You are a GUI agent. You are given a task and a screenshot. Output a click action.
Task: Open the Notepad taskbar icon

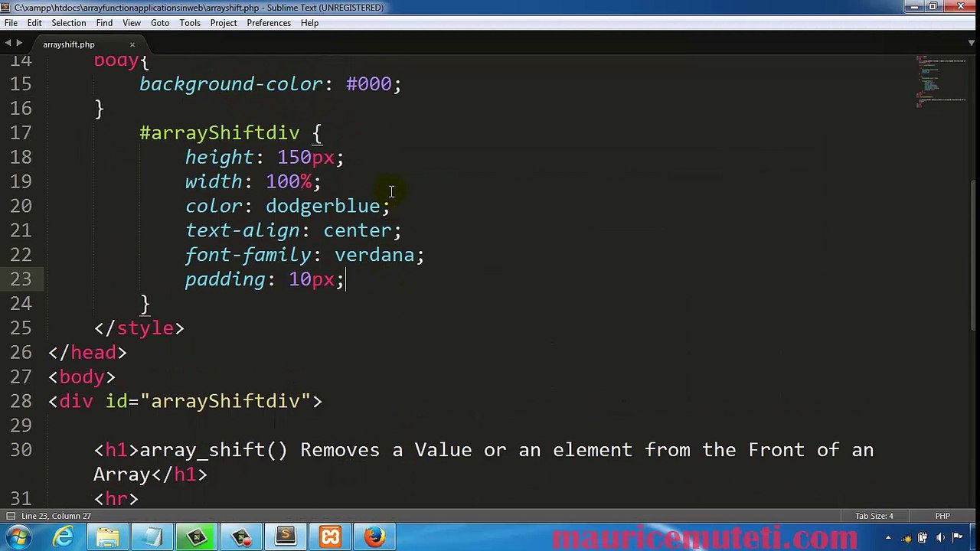[152, 537]
